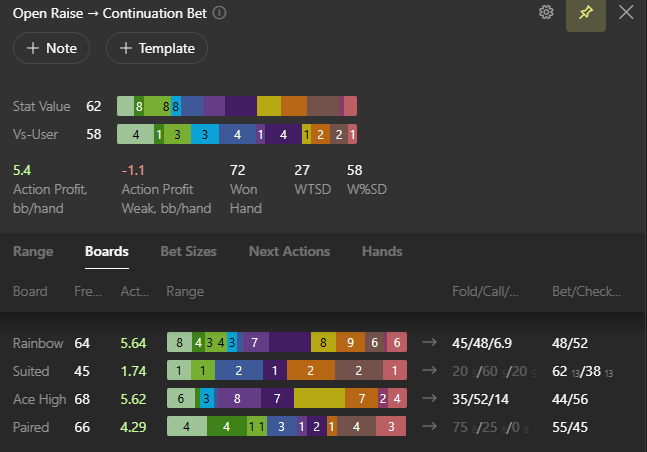Sort by the Act... column header

click(135, 291)
